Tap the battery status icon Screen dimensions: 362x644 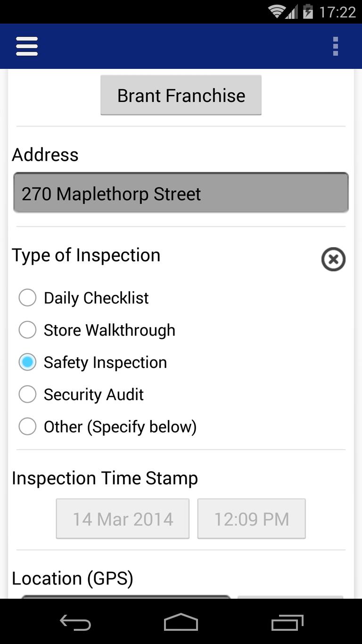click(308, 11)
